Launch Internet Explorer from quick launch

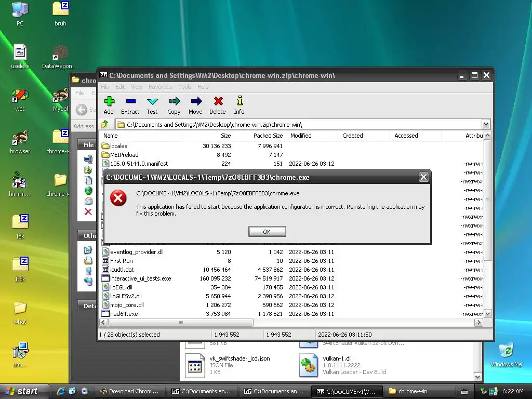coord(61,391)
